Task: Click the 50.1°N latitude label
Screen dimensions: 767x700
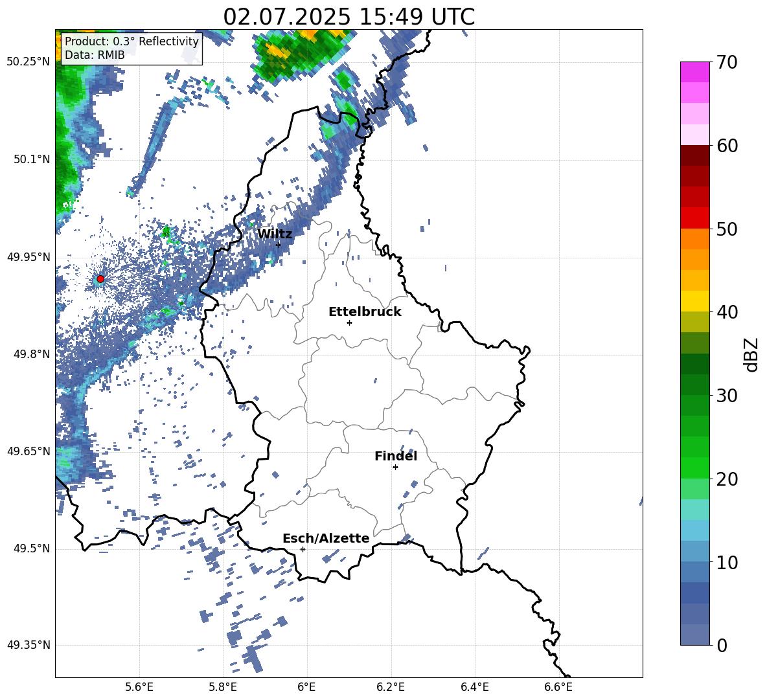Action: [32, 159]
